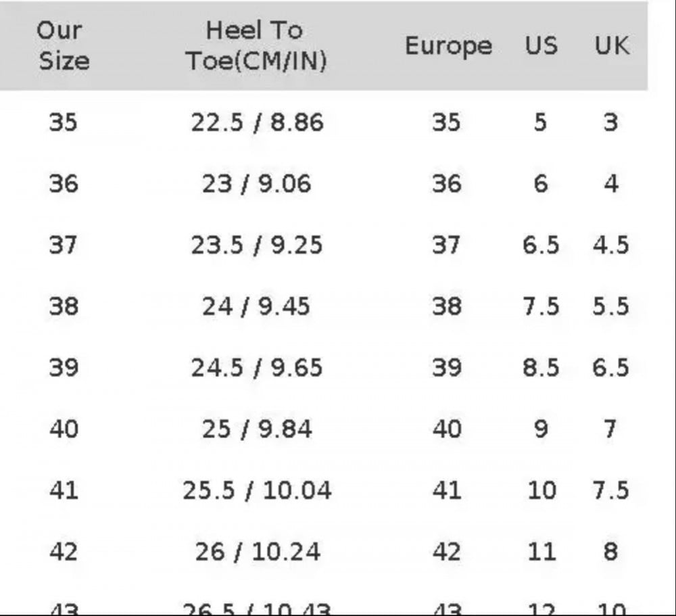Select size 42 in the Our Size column
676x616 pixels.
click(x=63, y=552)
